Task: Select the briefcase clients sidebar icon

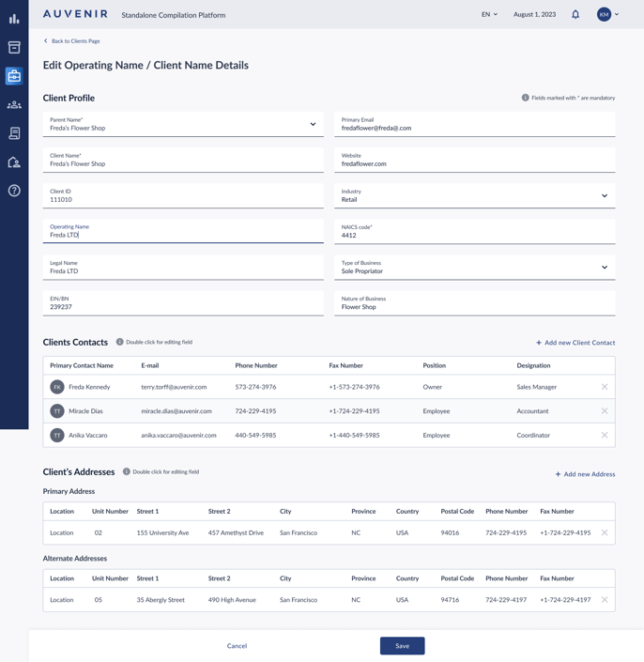Action: [14, 76]
